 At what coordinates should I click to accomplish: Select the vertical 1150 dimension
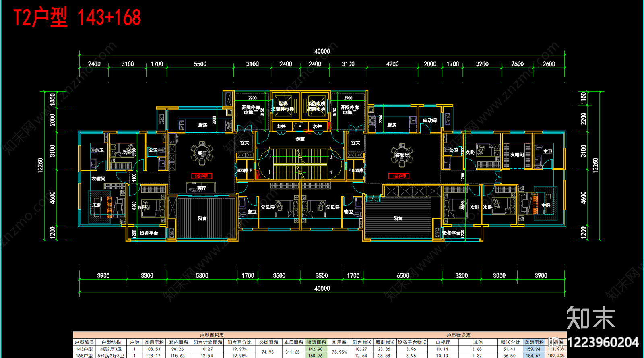(x=583, y=98)
